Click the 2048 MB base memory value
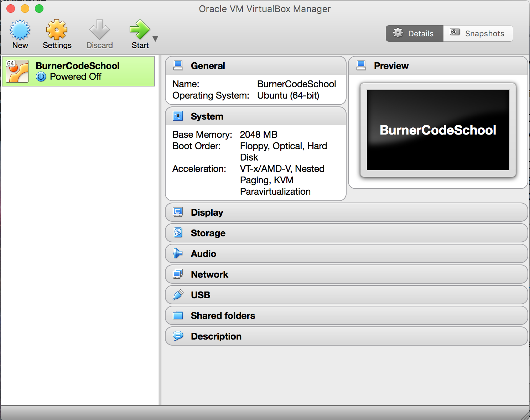 [259, 135]
